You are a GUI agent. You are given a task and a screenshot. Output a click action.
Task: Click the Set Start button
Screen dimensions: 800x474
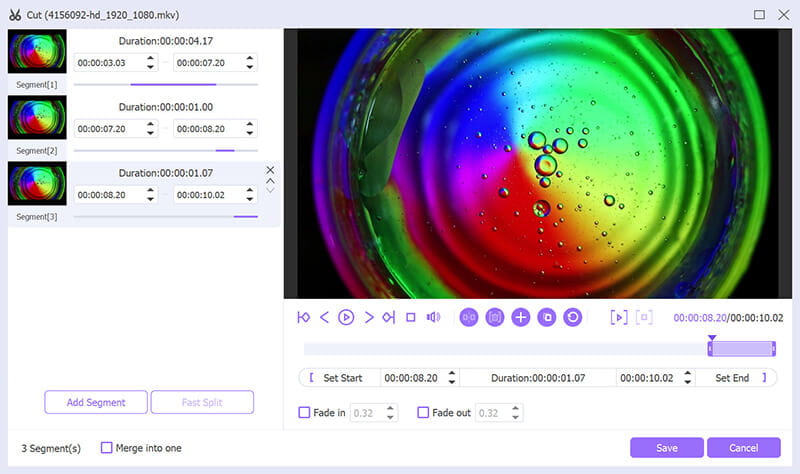[341, 378]
